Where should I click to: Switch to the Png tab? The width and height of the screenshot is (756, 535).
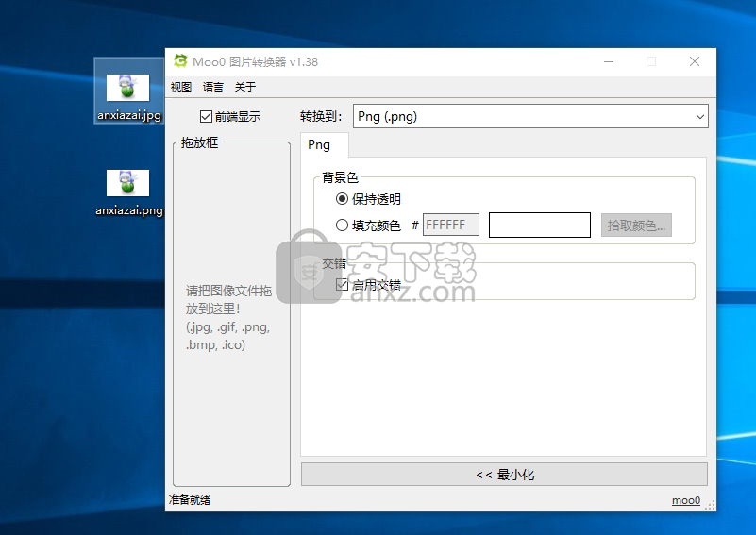tap(324, 145)
